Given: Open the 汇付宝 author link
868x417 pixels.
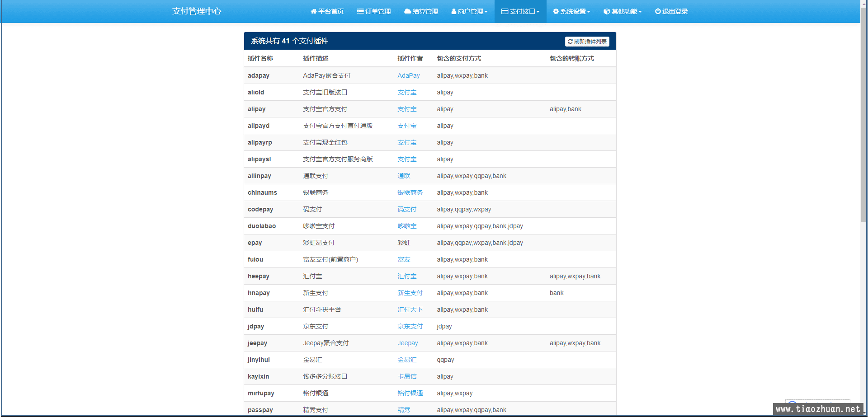Looking at the screenshot, I should [407, 276].
